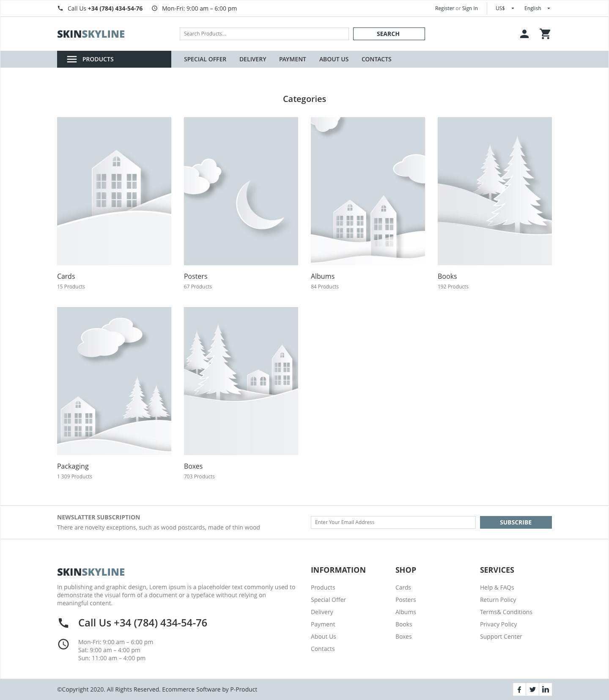Open the Twitter social icon
Image resolution: width=609 pixels, height=700 pixels.
(532, 689)
